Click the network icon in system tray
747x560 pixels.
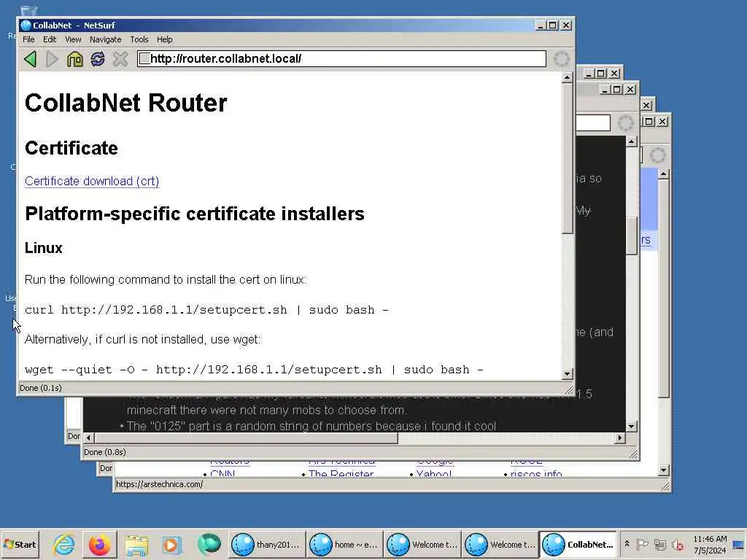[660, 544]
